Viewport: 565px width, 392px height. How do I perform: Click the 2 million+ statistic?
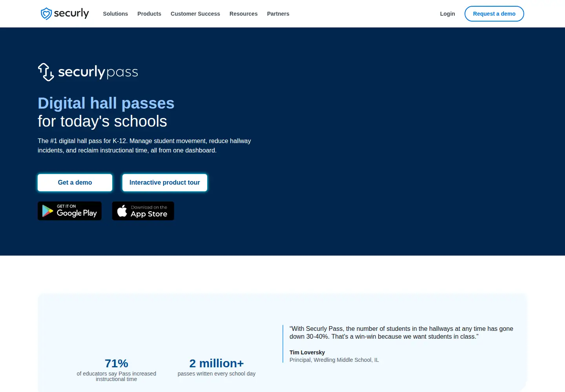point(217,363)
